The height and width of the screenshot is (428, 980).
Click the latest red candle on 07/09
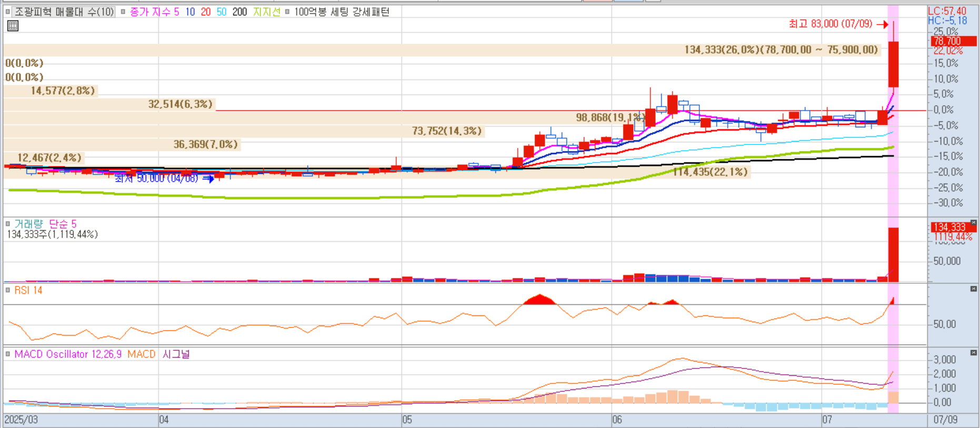click(x=893, y=64)
